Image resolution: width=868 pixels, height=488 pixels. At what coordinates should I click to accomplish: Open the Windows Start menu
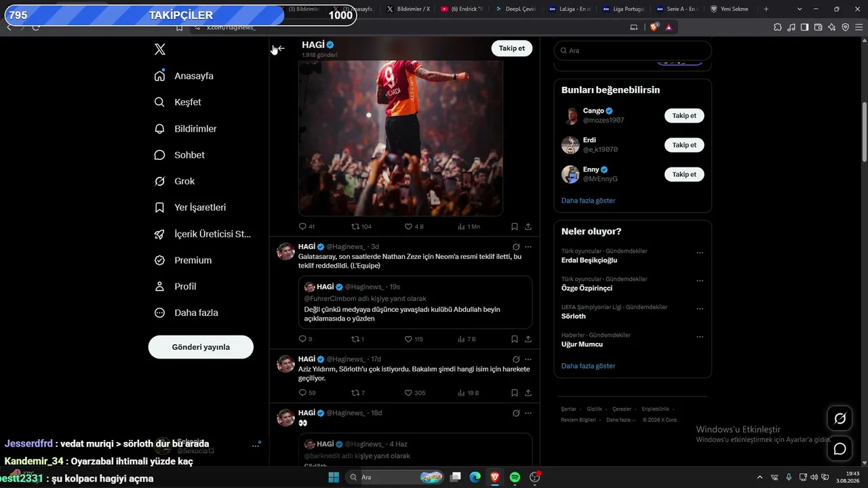pos(334,477)
